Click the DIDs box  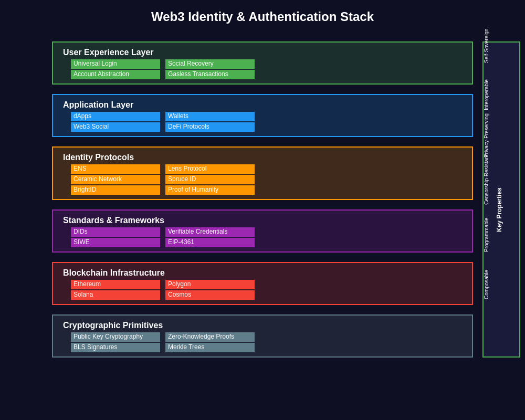(x=115, y=232)
